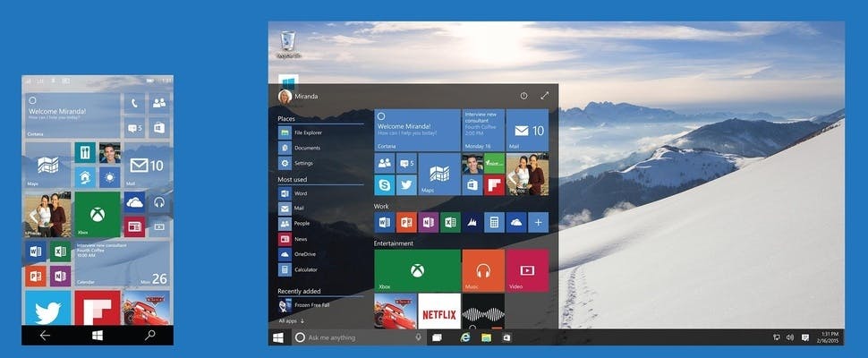Image resolution: width=868 pixels, height=358 pixels.
Task: Tap the phone's Search magnifier button
Action: 150,336
